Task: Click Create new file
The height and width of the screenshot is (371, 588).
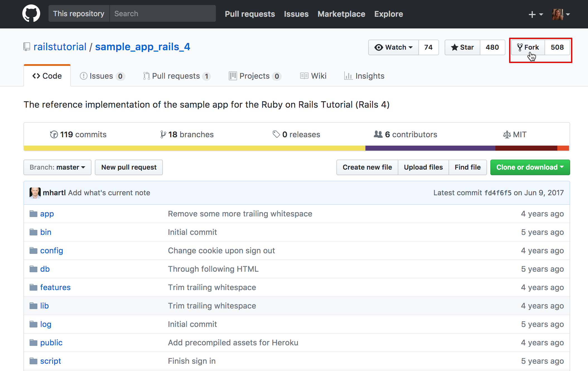Action: [x=367, y=167]
